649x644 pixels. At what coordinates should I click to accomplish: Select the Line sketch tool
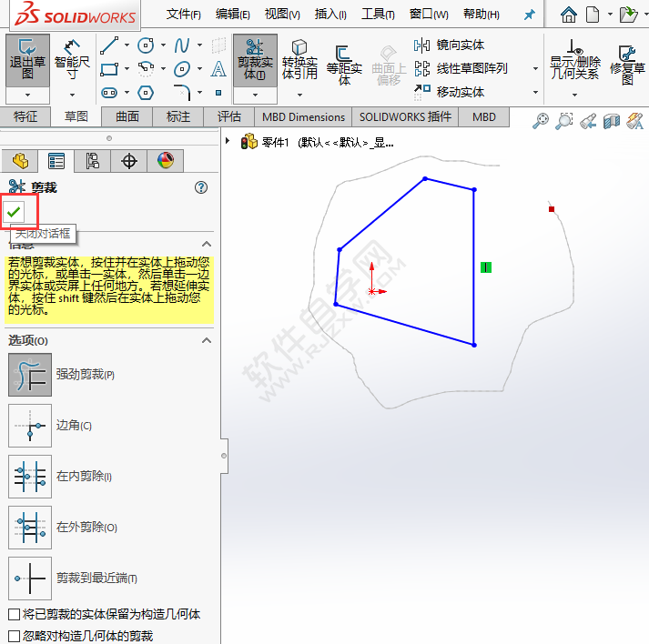point(109,45)
